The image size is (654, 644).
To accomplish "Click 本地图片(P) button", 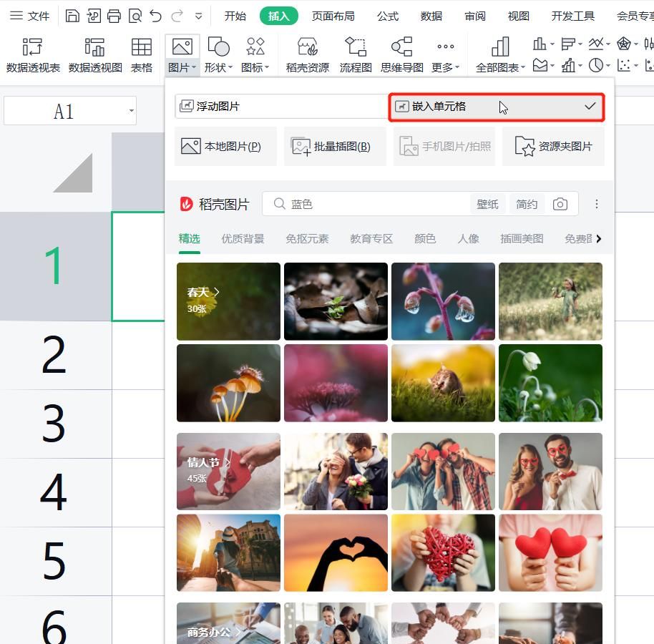I will pos(225,147).
